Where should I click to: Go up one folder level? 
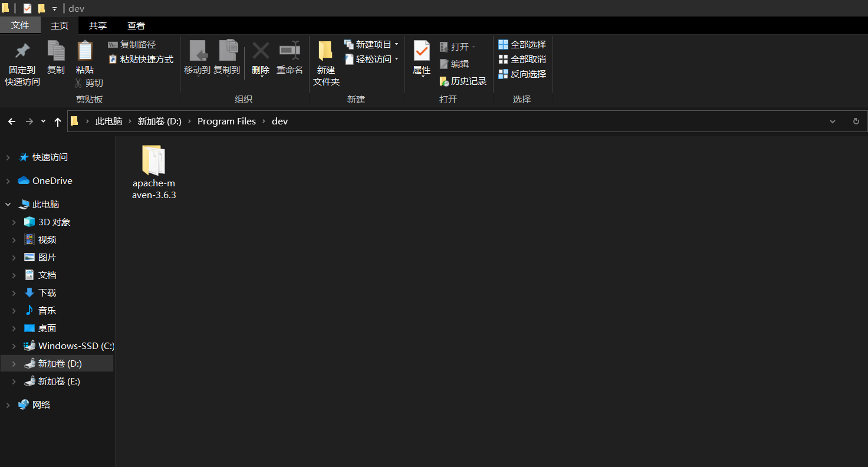[57, 121]
